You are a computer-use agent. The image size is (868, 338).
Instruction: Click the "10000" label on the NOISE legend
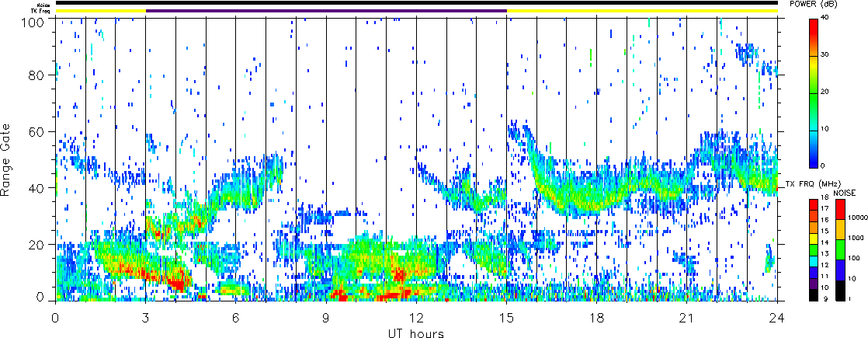(858, 218)
